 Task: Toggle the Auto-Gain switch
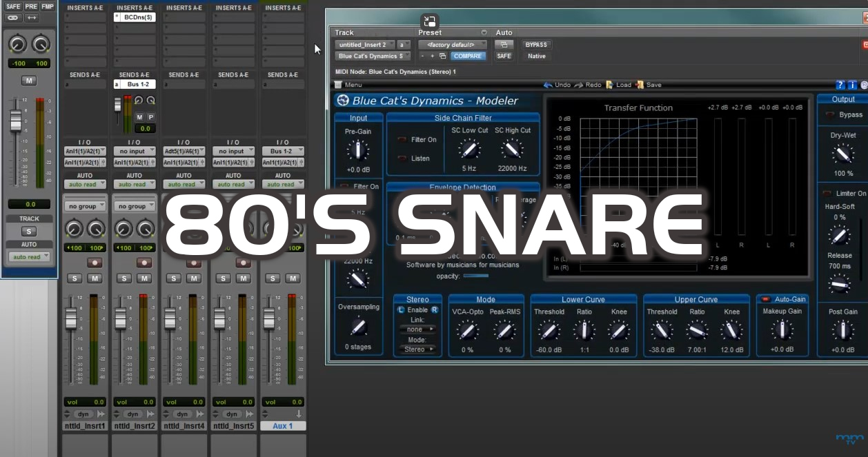765,300
